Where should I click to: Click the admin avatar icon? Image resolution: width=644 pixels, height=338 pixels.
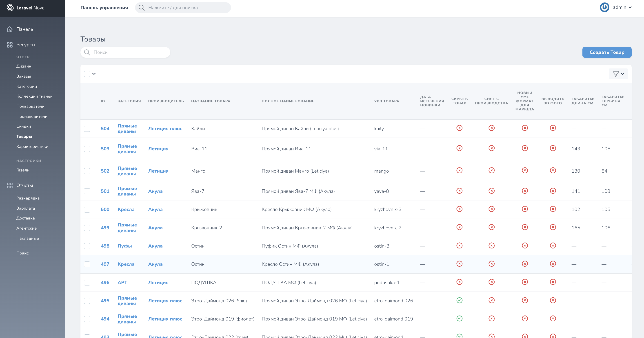point(604,7)
